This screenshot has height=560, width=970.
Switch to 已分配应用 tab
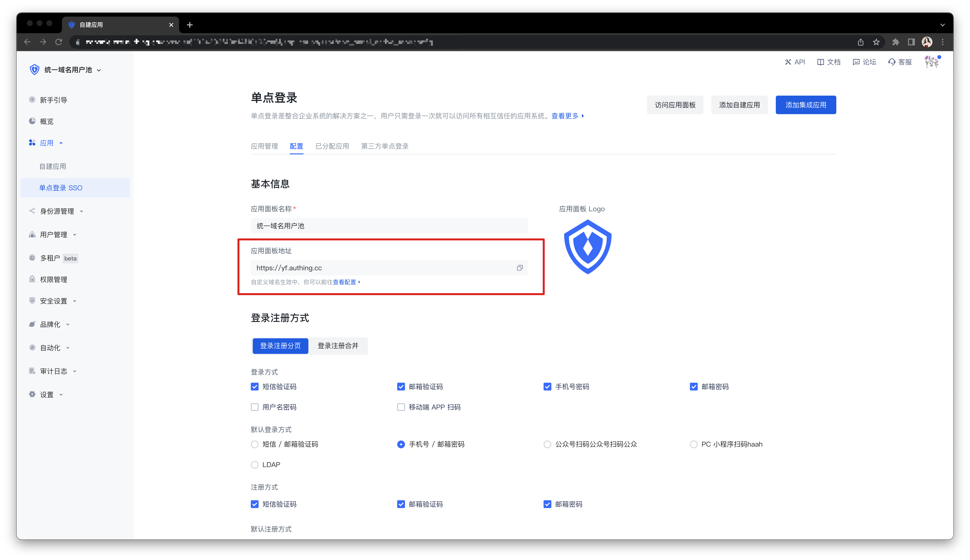tap(332, 146)
